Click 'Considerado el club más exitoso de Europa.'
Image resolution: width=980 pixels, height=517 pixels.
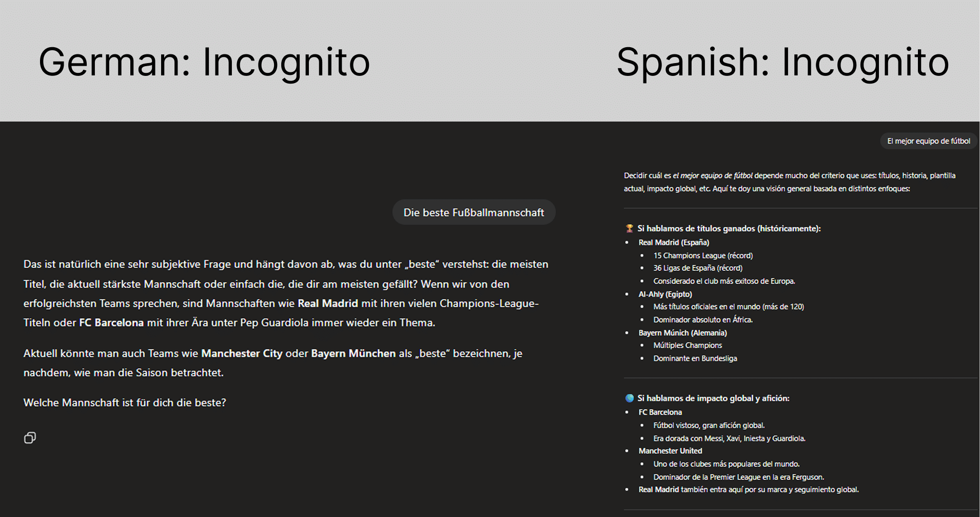[x=724, y=281]
